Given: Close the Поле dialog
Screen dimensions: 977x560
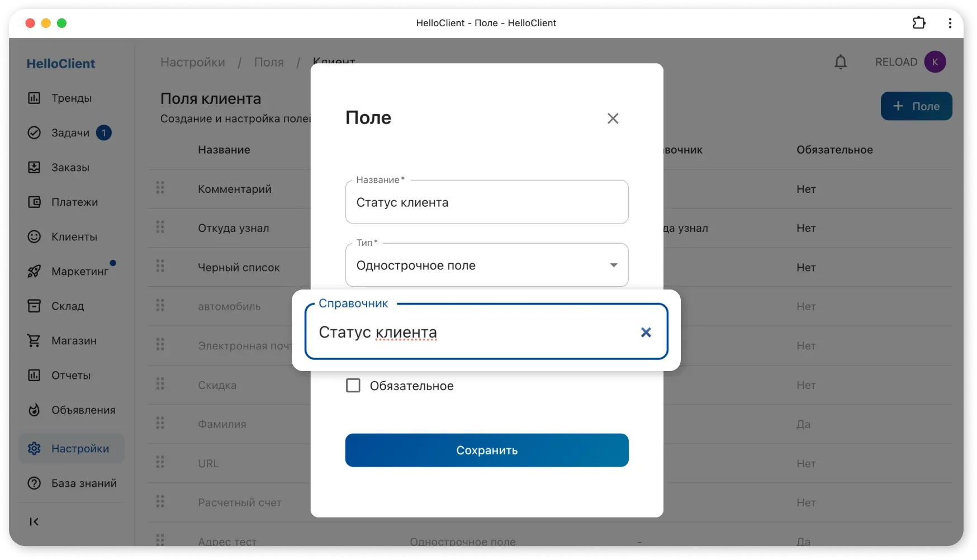Looking at the screenshot, I should click(x=613, y=118).
